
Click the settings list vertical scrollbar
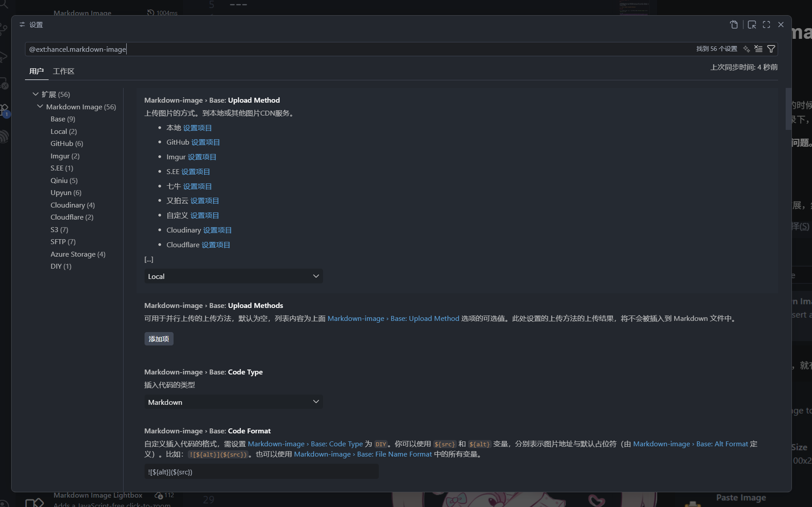[x=788, y=109]
